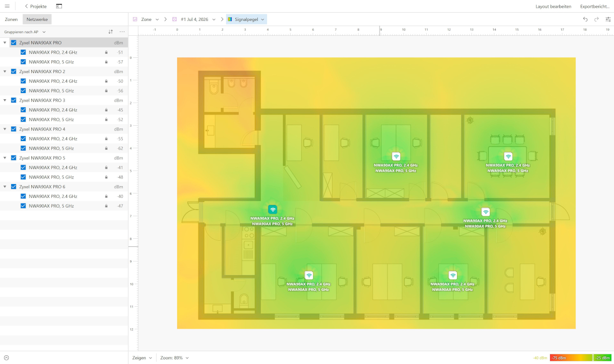Click the collapse circle icon in bottom-left corner

tap(7, 358)
